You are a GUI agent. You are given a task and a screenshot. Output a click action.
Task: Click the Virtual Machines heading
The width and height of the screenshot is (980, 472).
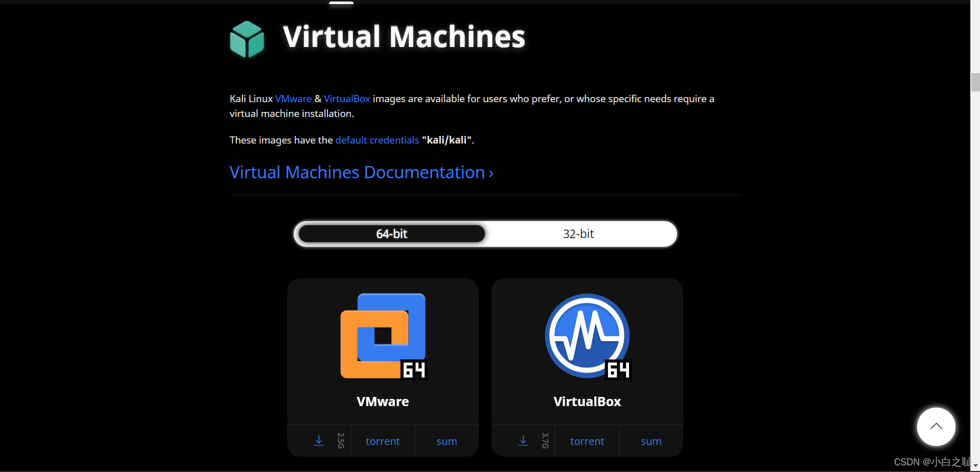404,37
